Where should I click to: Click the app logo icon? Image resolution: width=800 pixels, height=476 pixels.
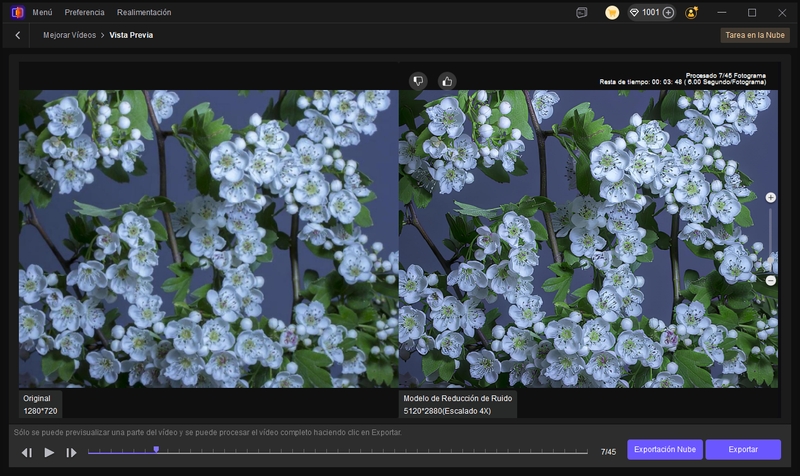click(x=17, y=13)
